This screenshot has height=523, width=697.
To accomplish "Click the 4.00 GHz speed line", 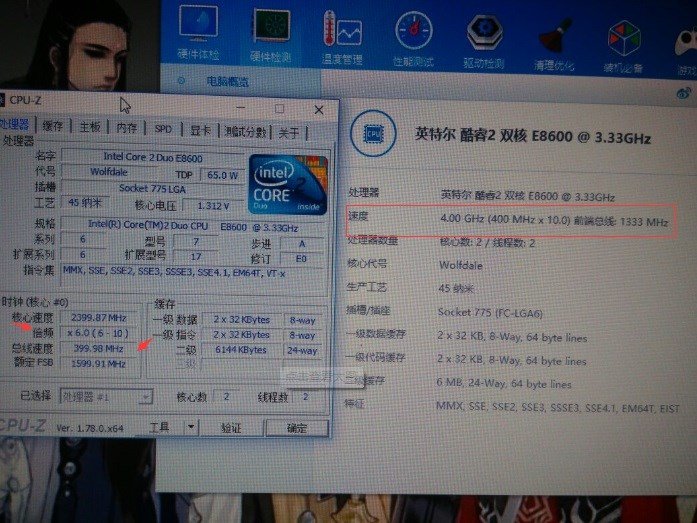I will 554,220.
